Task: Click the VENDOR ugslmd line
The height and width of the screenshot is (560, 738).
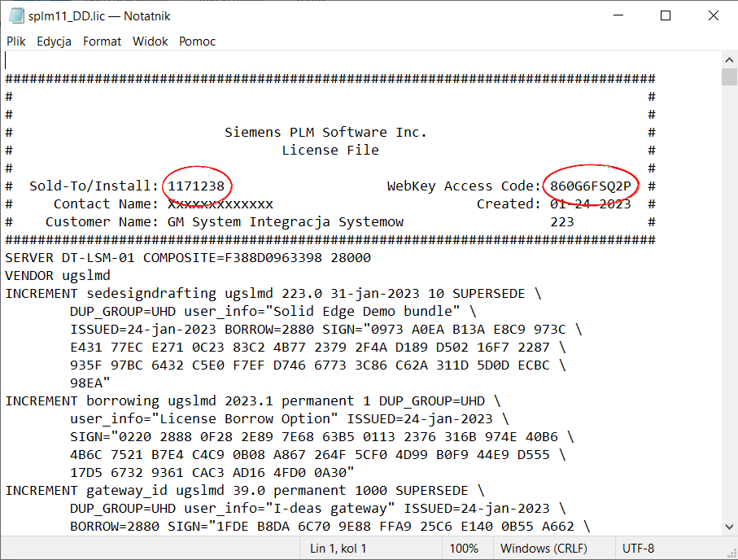Action: [x=58, y=276]
